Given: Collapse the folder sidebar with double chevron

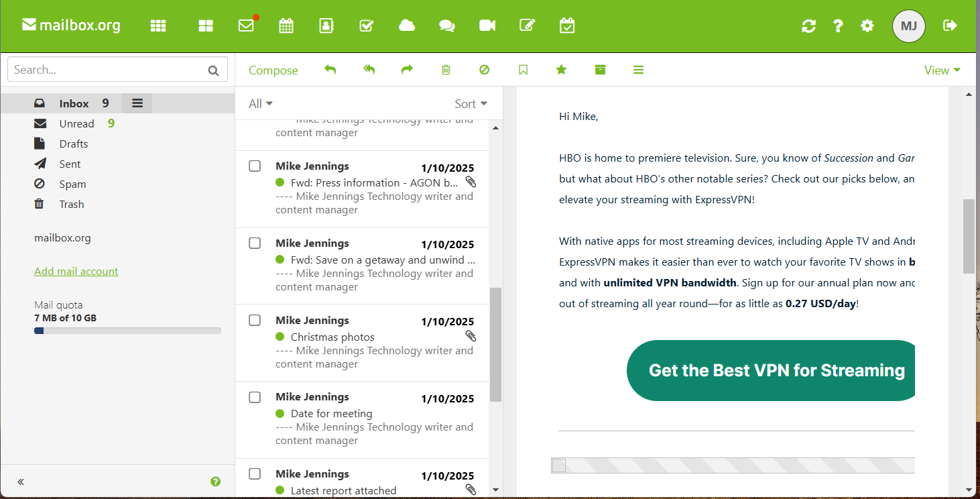Looking at the screenshot, I should click(x=21, y=482).
